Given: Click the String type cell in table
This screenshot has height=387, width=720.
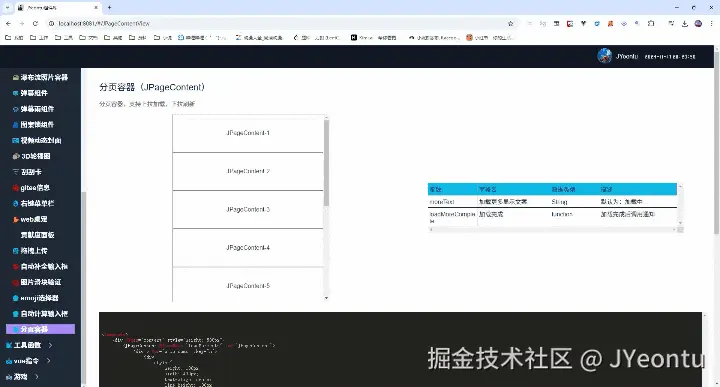Looking at the screenshot, I should click(559, 202).
